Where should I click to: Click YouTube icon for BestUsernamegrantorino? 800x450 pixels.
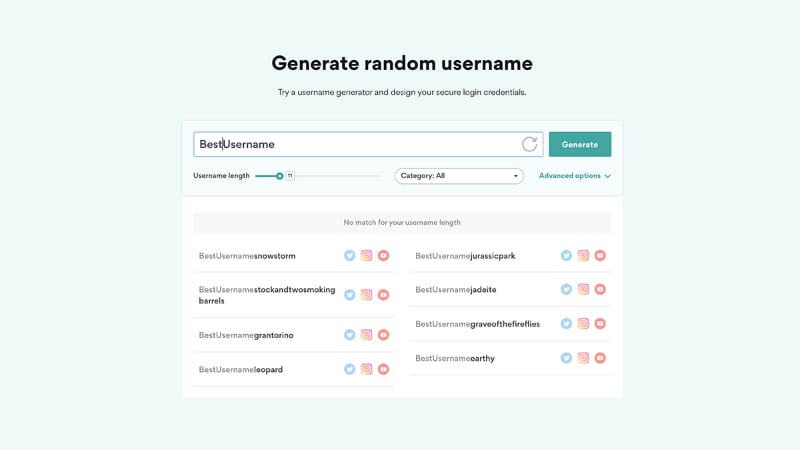[x=384, y=335]
